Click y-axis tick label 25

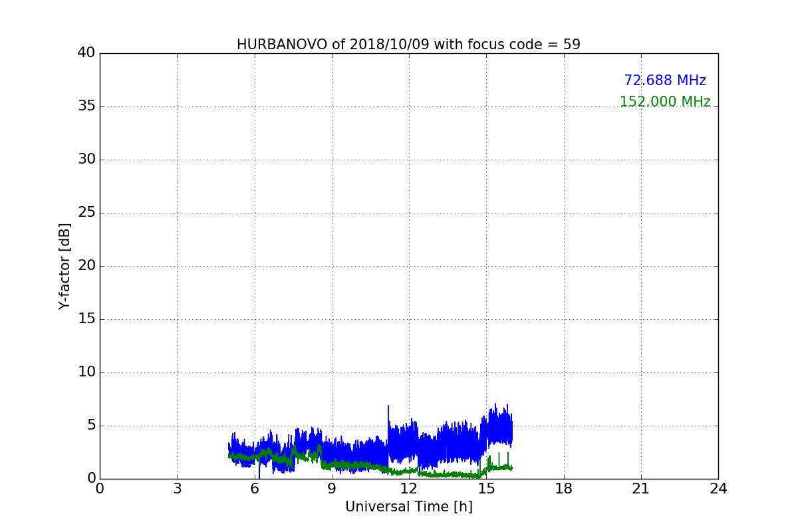coord(86,213)
